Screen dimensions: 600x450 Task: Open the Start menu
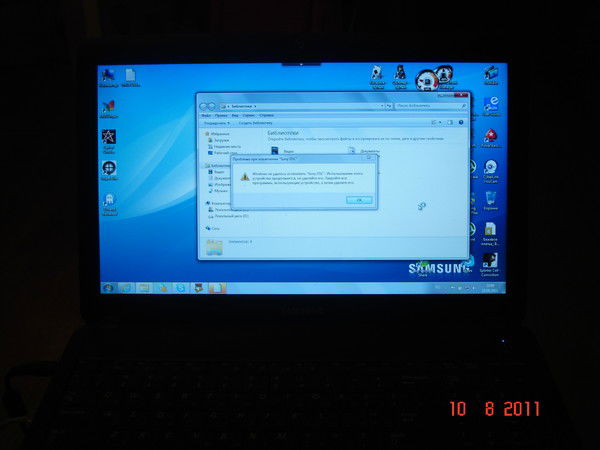tap(108, 288)
